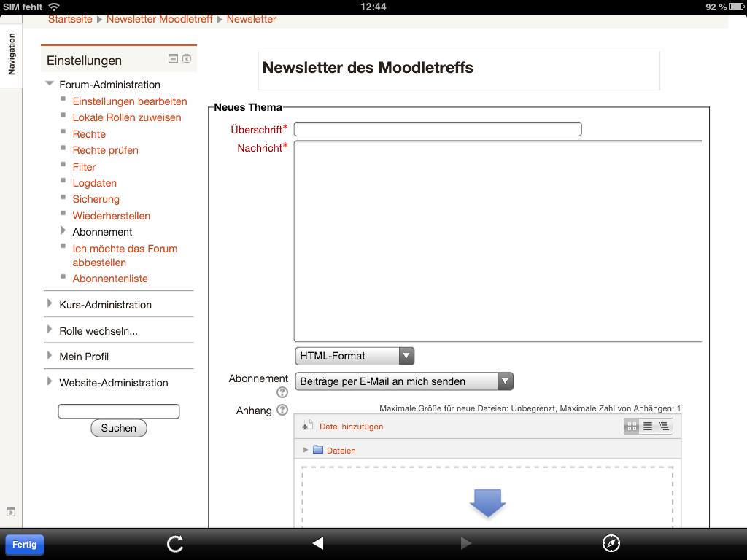Screen dimensions: 747x560
Task: Tap the Fertig button
Action: click(24, 544)
